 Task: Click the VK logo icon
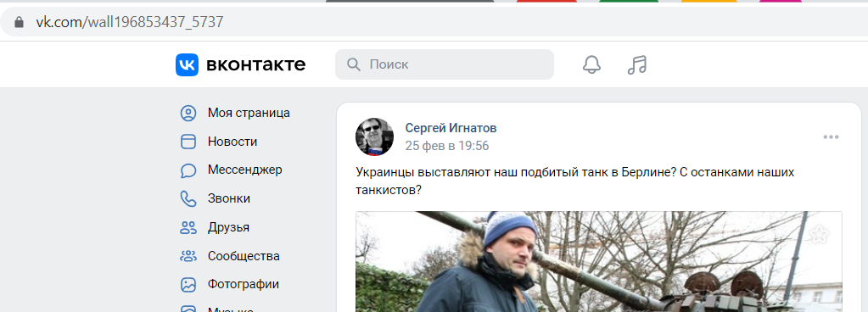click(187, 64)
